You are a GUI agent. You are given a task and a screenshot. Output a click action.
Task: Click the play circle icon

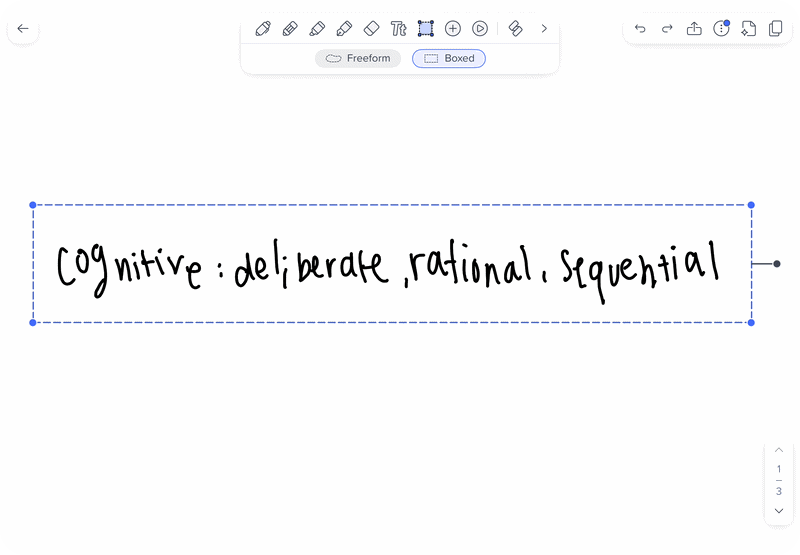point(480,29)
